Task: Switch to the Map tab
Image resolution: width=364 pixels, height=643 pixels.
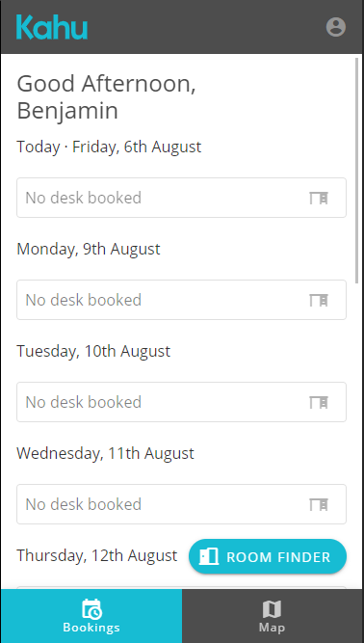Action: point(273,616)
